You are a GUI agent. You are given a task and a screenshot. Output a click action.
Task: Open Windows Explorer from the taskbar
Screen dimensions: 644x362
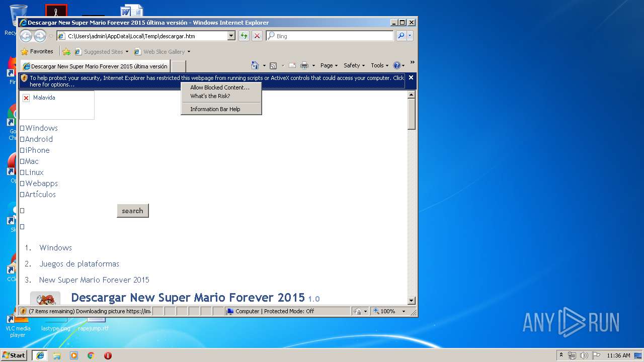[x=57, y=355]
